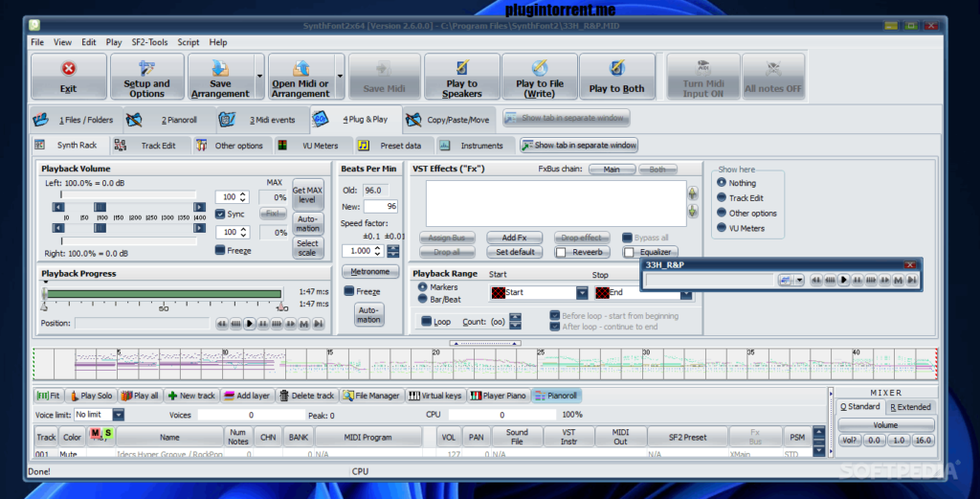Image resolution: width=980 pixels, height=499 pixels.
Task: Switch to the Track Edit sub-tab
Action: coord(151,145)
